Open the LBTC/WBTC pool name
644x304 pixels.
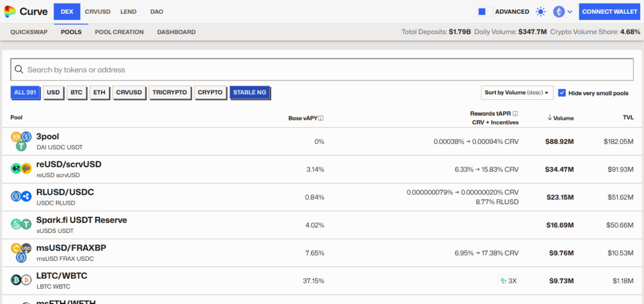point(62,276)
